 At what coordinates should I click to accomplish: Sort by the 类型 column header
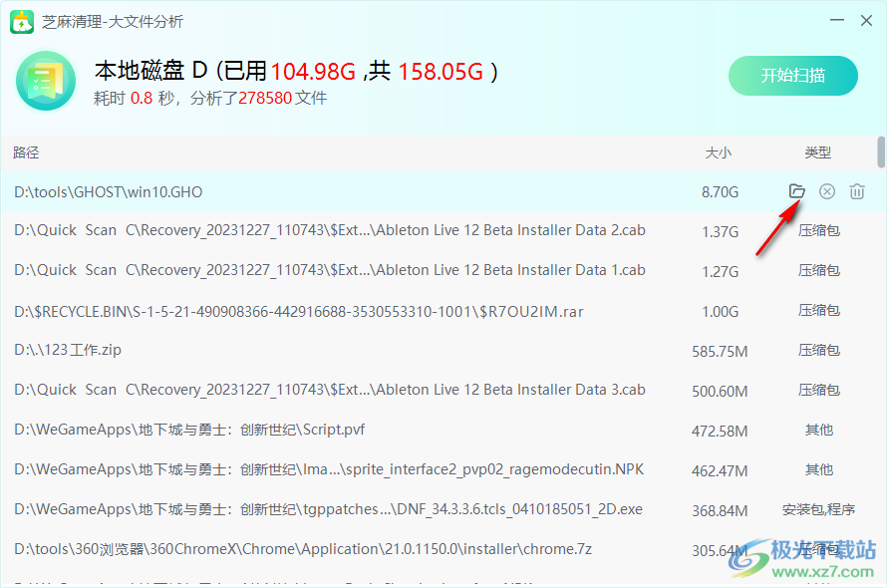click(x=818, y=152)
